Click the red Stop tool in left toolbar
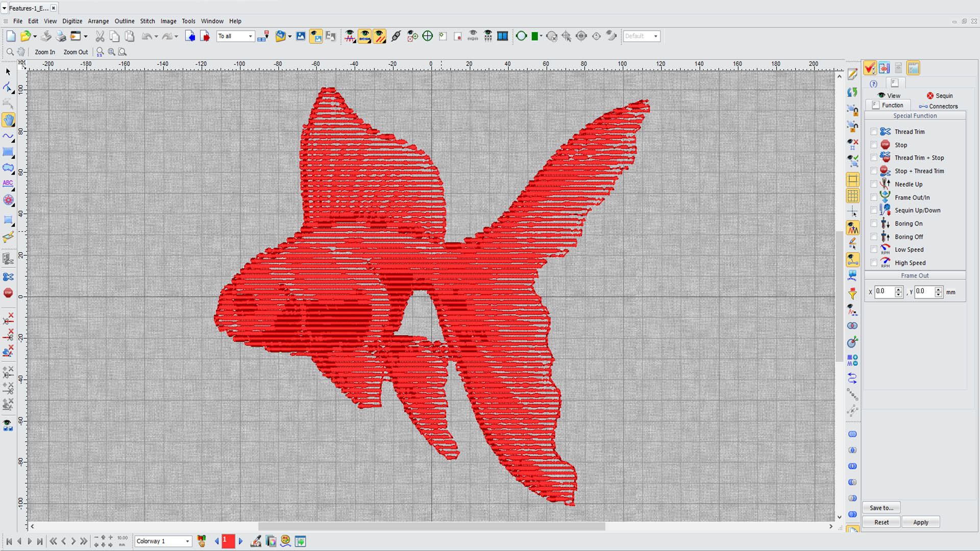Image resolution: width=980 pixels, height=551 pixels. pos(8,293)
